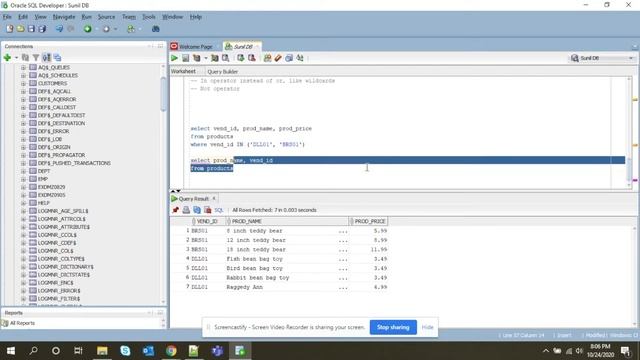This screenshot has width=640, height=360.
Task: Expand the DEF$_ERROR table node
Action: [23, 131]
